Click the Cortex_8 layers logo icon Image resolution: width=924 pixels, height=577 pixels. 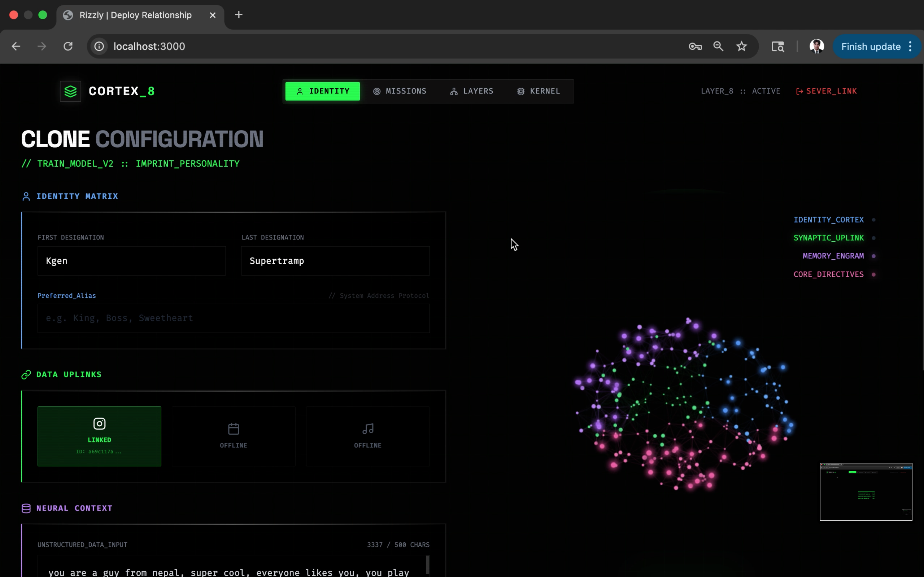pyautogui.click(x=71, y=91)
